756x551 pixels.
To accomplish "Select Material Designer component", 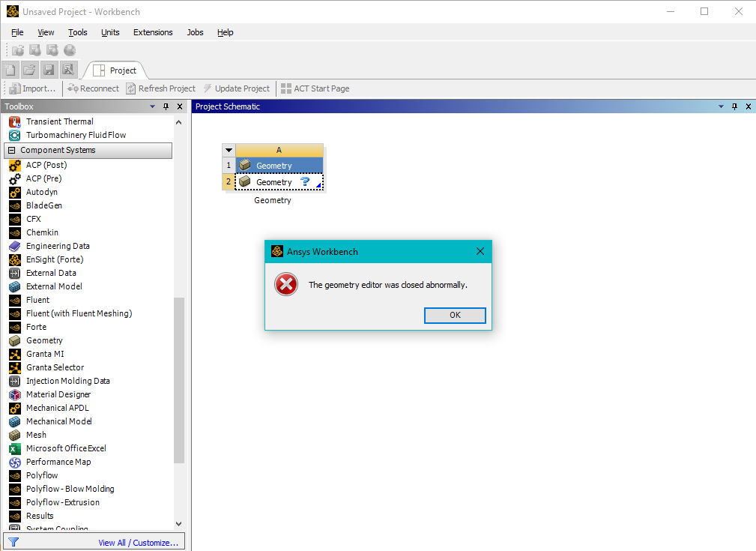I will point(58,394).
